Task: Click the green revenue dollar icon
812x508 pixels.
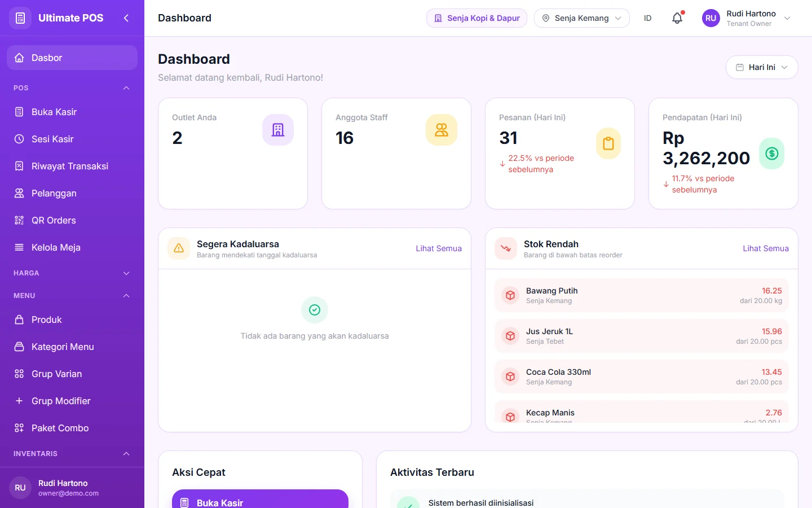Action: coord(772,154)
